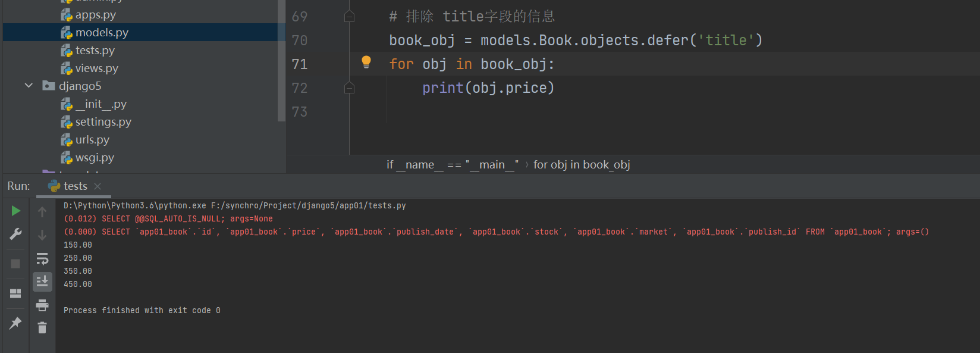Click the fold marker at line 69
Screen dimensions: 980x353
coord(350,17)
